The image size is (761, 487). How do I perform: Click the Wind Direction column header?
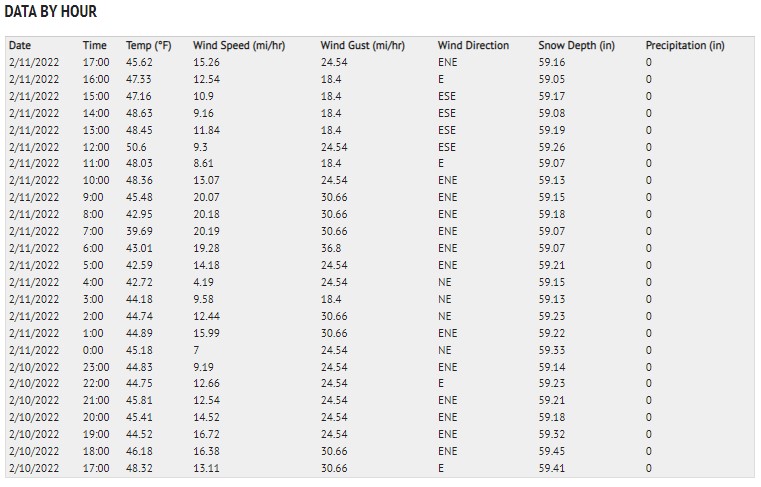tap(473, 46)
